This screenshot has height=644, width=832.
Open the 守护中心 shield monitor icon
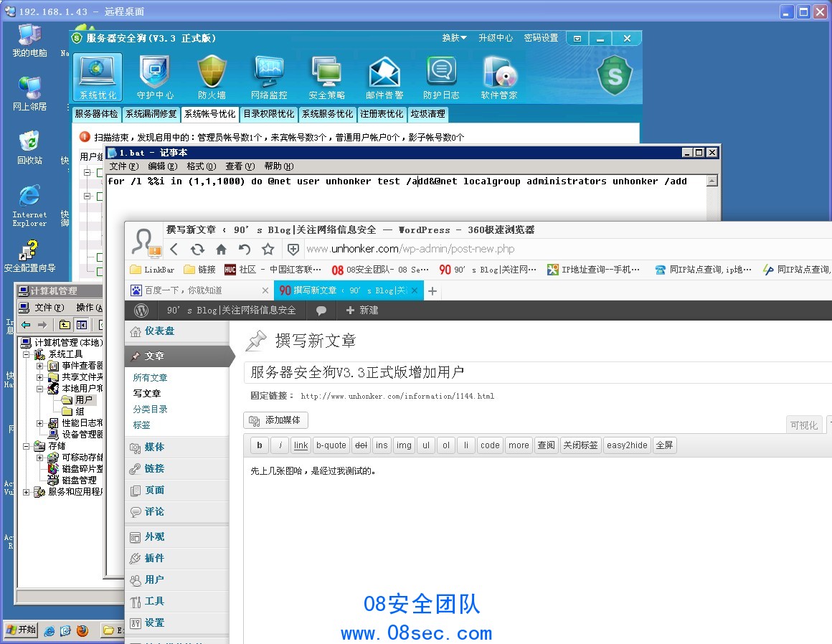click(x=155, y=77)
